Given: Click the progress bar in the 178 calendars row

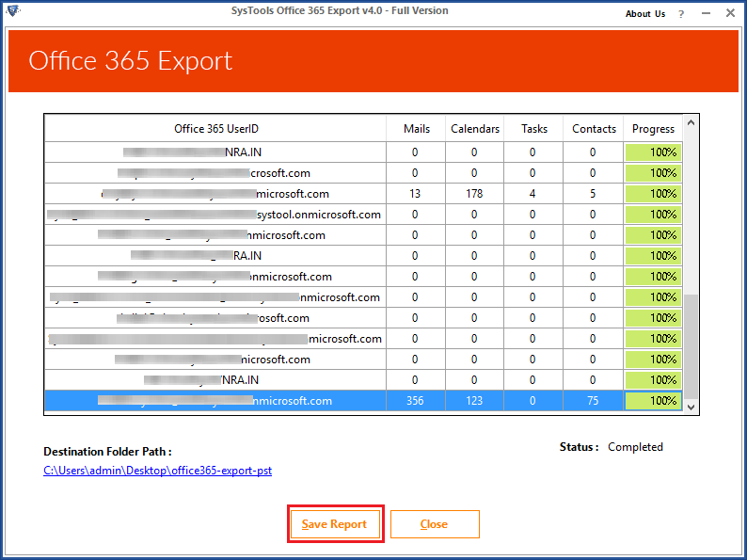Looking at the screenshot, I should (x=653, y=194).
